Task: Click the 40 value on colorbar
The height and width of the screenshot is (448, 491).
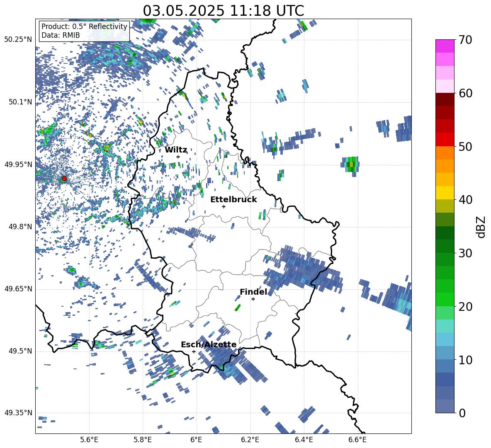Action: pyautogui.click(x=465, y=200)
